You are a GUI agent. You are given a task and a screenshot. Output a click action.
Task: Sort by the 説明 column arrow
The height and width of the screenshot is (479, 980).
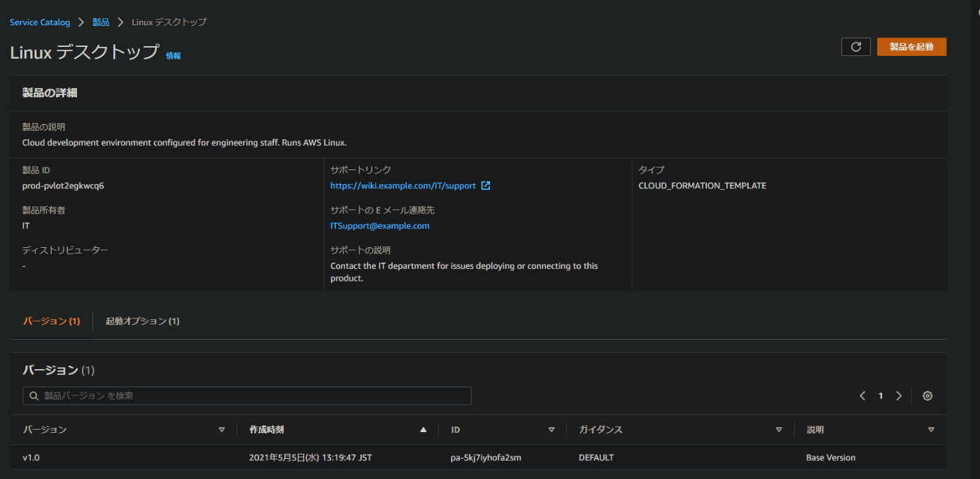(x=931, y=430)
